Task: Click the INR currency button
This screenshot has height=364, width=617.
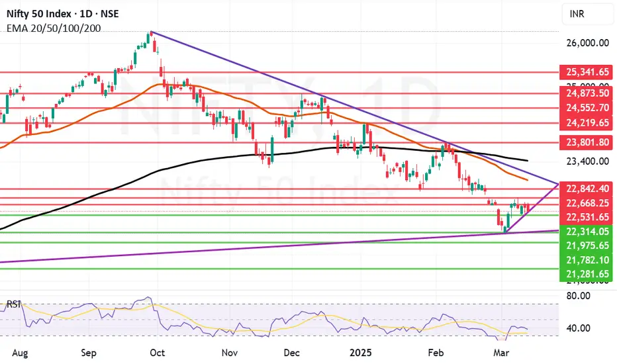Action: pos(587,14)
